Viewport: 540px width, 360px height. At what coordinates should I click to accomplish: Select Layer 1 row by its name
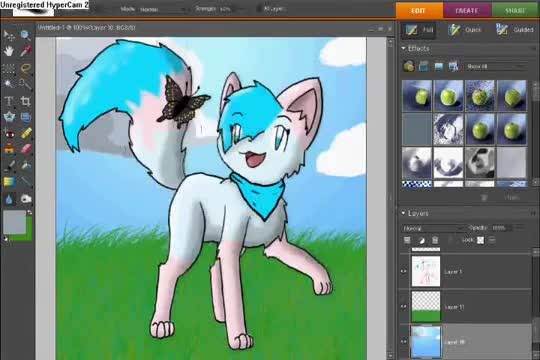click(453, 272)
